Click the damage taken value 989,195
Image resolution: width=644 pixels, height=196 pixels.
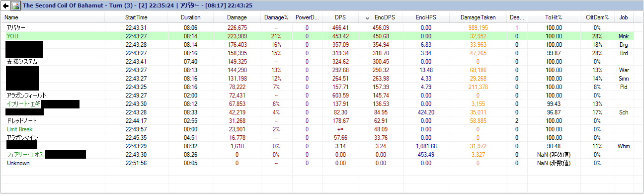[x=478, y=28]
